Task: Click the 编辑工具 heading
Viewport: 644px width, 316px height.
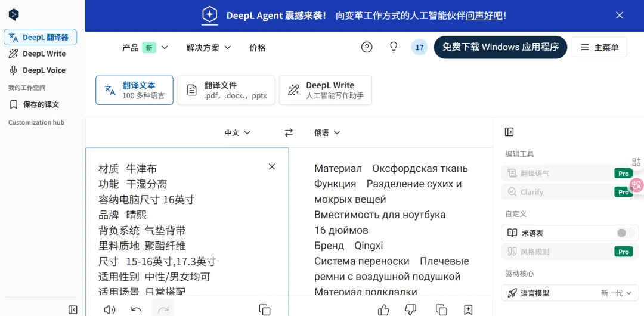Action: (519, 154)
